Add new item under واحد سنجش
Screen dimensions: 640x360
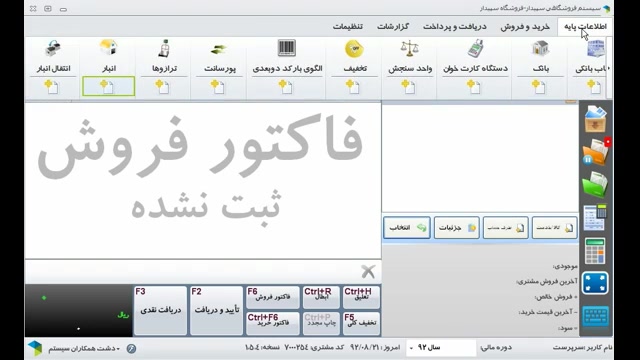click(408, 87)
